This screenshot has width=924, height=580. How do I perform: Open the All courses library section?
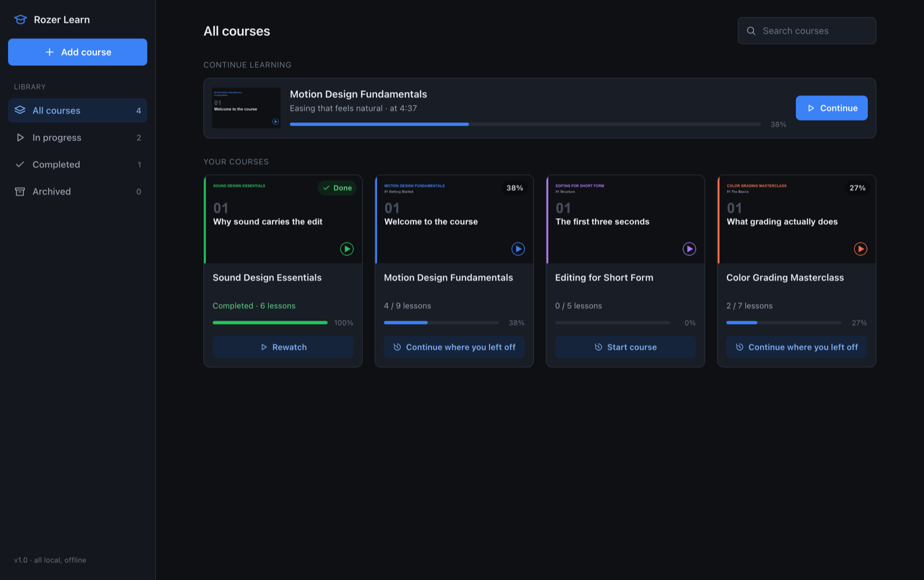tap(77, 110)
